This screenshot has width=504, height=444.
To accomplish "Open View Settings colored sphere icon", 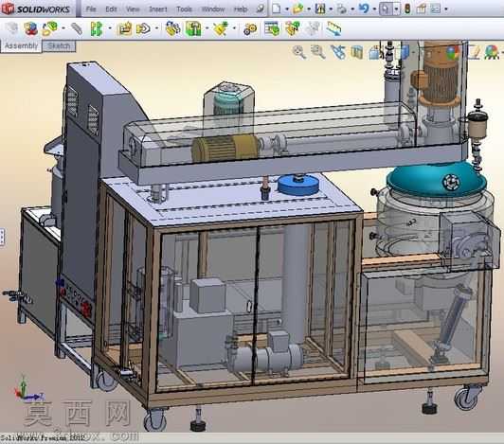I will [x=492, y=52].
